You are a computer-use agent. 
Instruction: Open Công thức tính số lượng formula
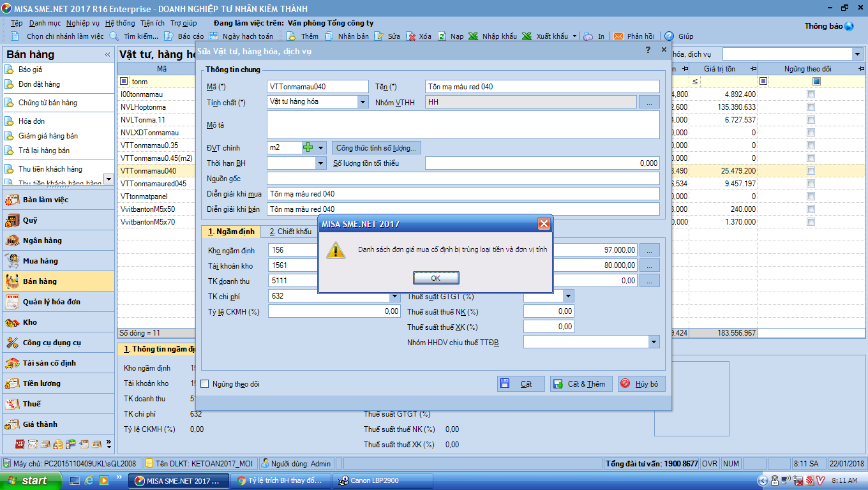376,148
